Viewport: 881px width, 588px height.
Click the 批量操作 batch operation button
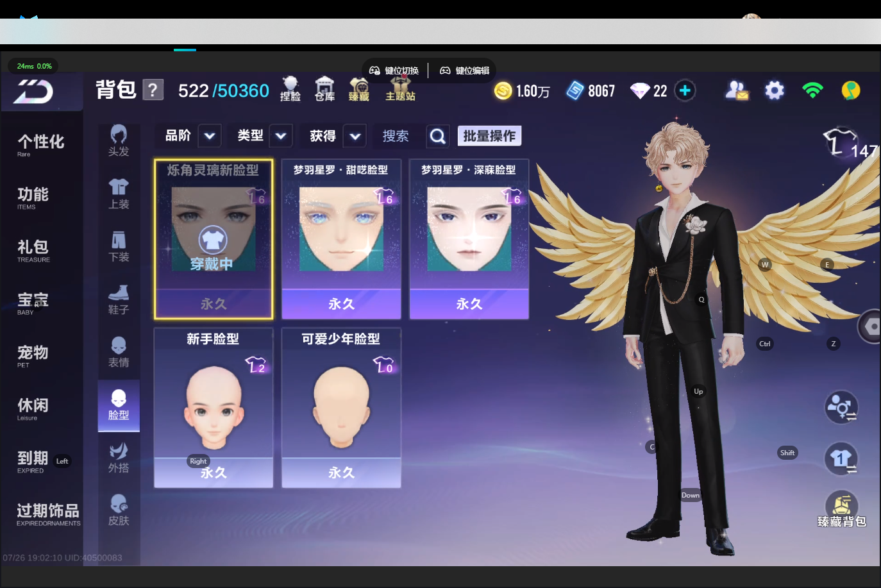[x=490, y=136]
